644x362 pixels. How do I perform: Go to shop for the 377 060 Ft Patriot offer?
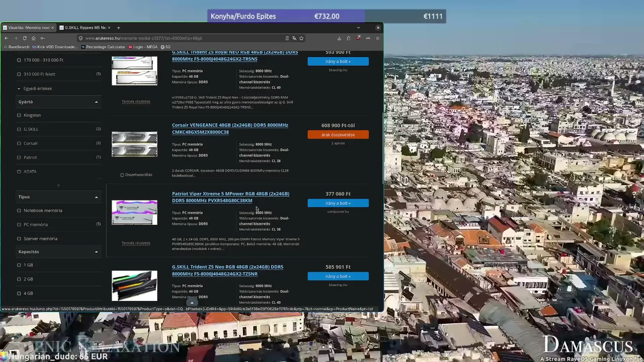pyautogui.click(x=338, y=203)
